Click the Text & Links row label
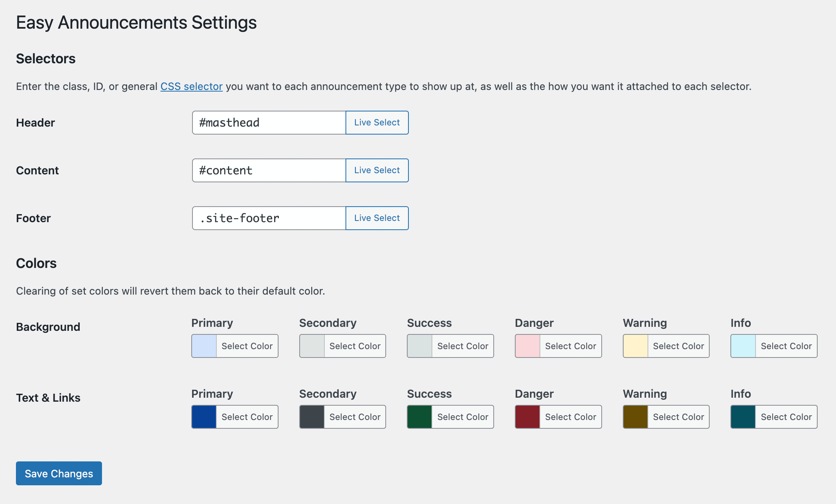The image size is (836, 504). click(48, 398)
